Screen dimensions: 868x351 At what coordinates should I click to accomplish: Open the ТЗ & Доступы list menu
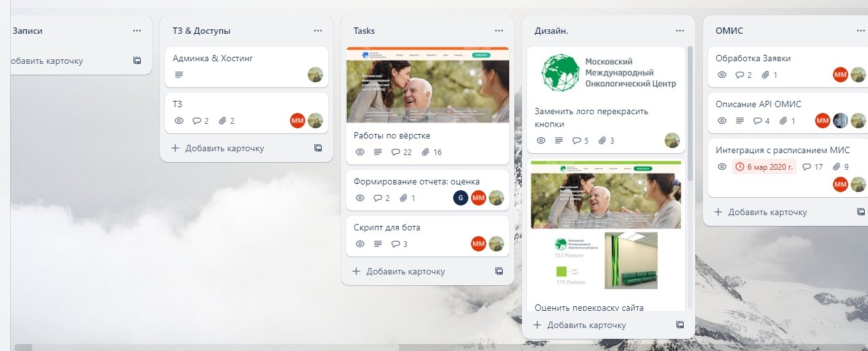(x=318, y=31)
